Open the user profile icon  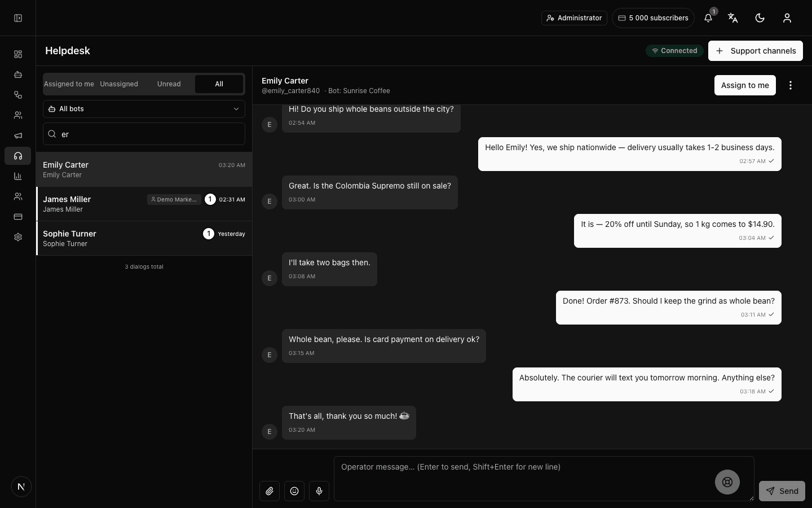point(787,18)
